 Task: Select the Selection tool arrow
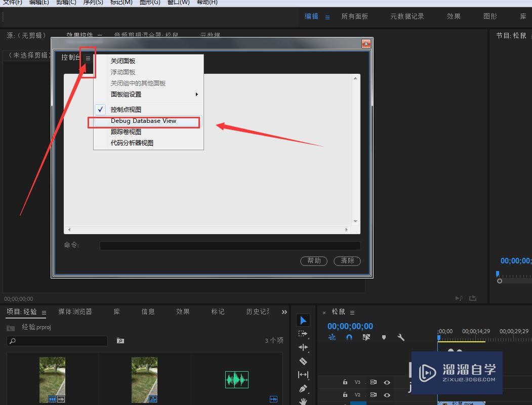303,320
